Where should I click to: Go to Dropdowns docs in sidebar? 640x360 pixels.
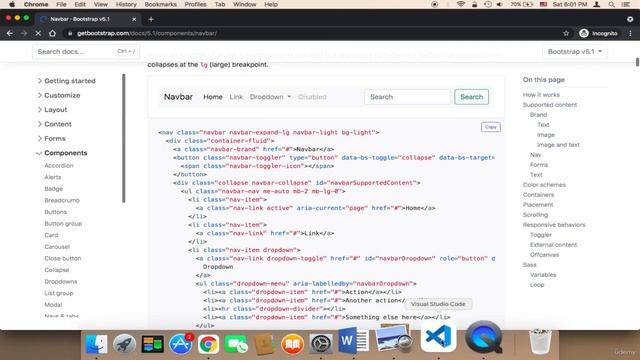coord(61,282)
